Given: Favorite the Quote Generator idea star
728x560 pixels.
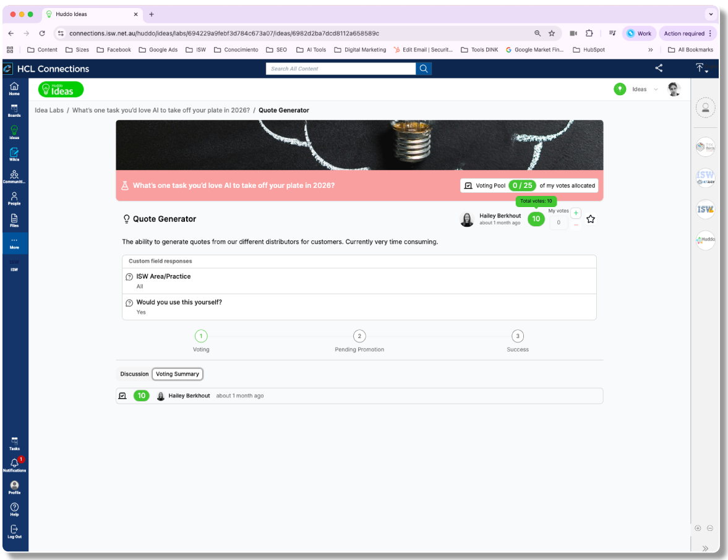Looking at the screenshot, I should tap(591, 219).
